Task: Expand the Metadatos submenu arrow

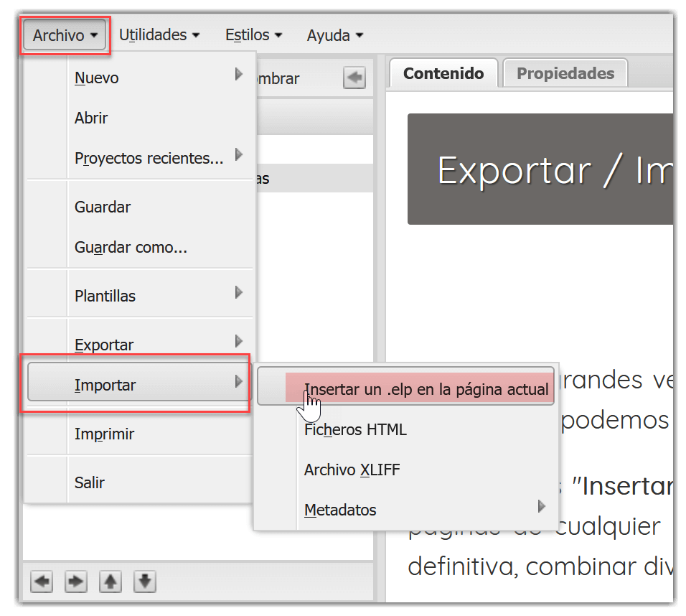Action: point(541,506)
